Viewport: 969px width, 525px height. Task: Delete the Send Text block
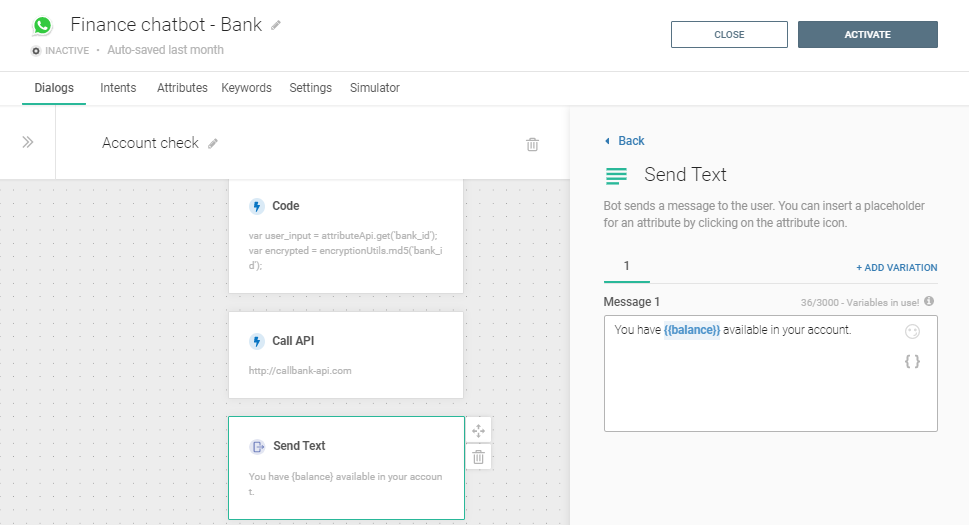(478, 457)
